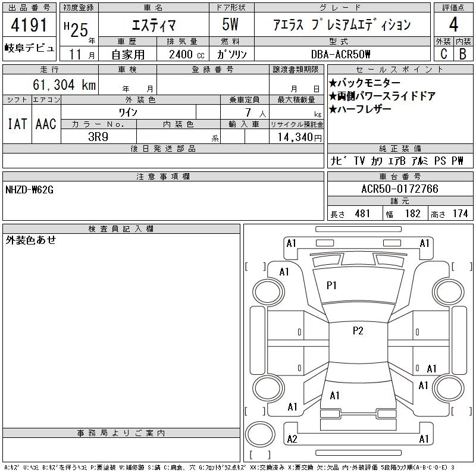
Task: Click the rear right wheel circle
Action: coord(449,389)
